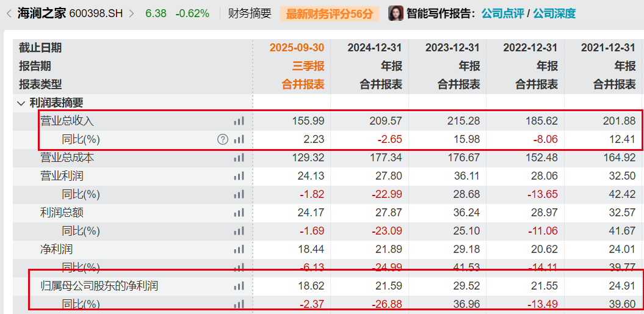Open chart for 归属母公司股东的净利润

[239, 286]
